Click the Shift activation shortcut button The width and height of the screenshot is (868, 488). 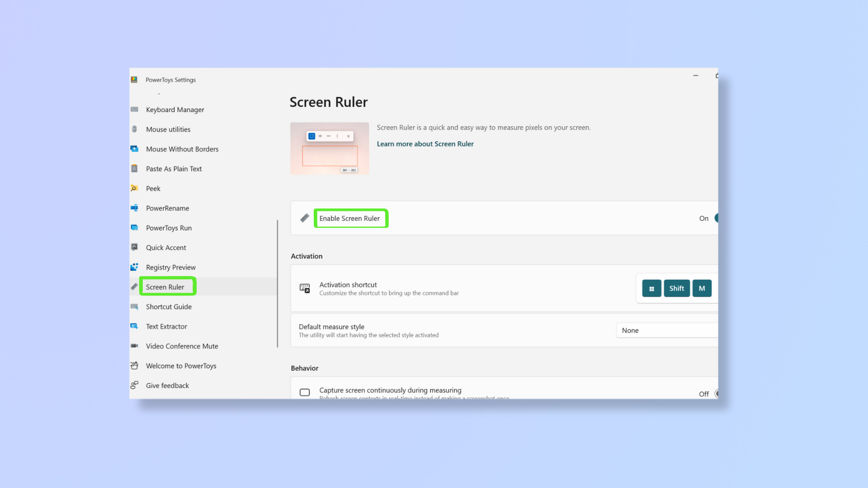(677, 288)
